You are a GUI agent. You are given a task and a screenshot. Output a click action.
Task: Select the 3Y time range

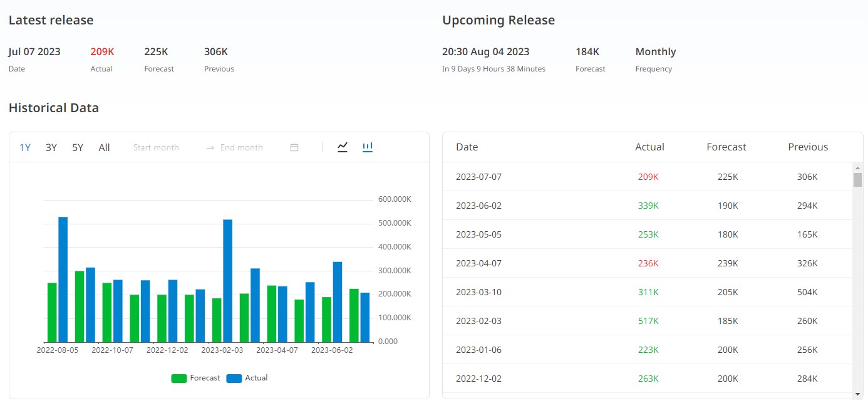point(51,148)
